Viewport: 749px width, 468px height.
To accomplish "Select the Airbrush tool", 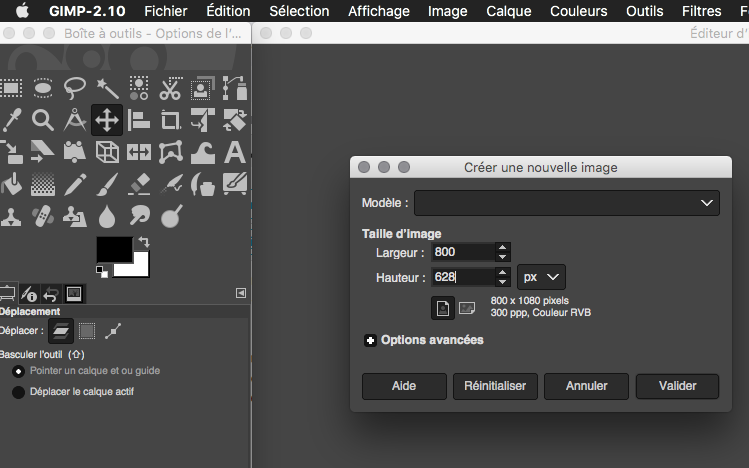I will click(171, 184).
